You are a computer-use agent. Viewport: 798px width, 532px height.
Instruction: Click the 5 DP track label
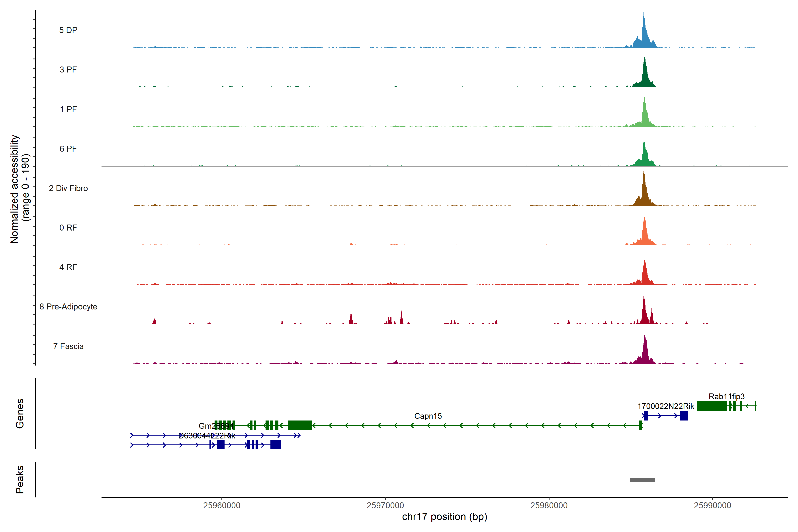coord(68,30)
